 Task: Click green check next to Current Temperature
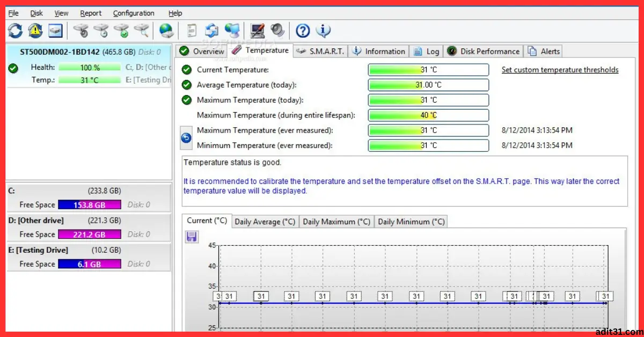[186, 70]
